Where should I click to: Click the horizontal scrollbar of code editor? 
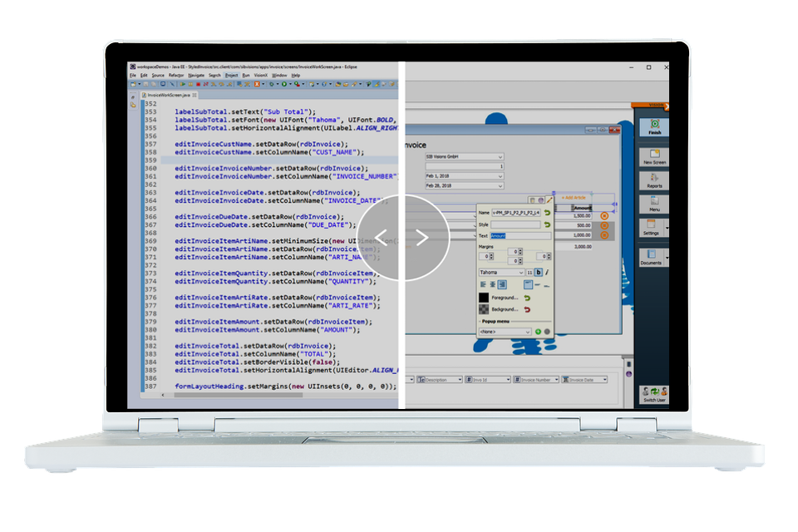coord(239,395)
